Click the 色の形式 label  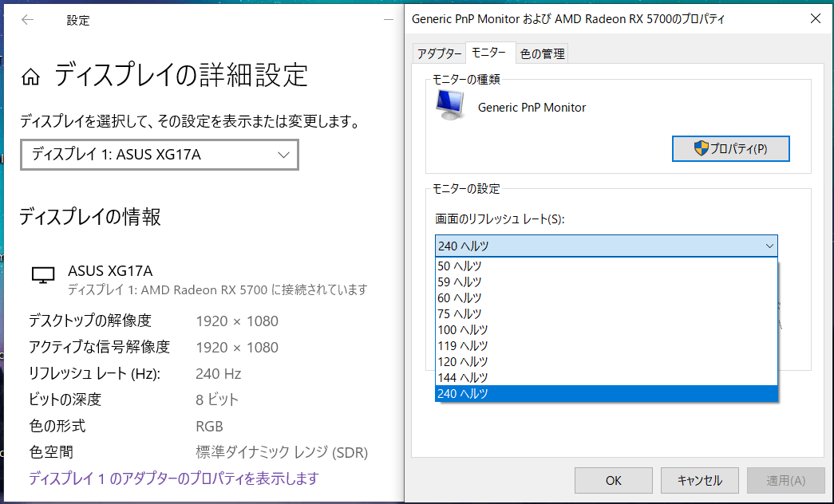click(57, 427)
